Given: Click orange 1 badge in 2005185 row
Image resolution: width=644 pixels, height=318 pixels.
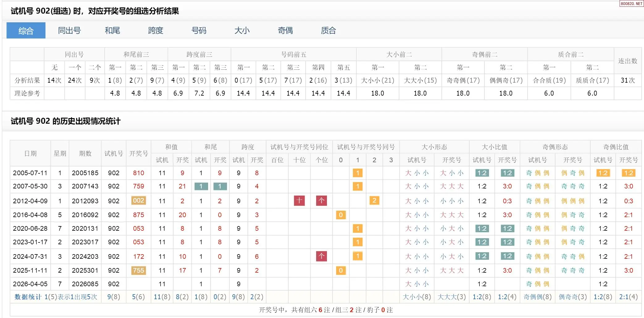Looking at the screenshot, I should coord(358,173).
